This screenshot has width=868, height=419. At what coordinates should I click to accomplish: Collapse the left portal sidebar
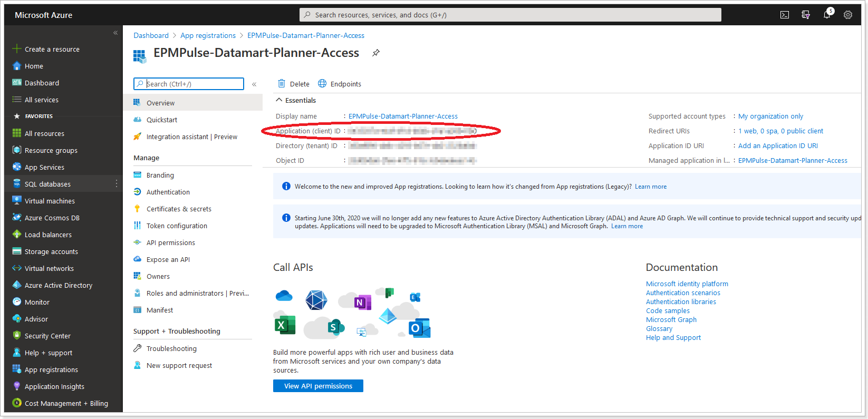click(x=115, y=33)
